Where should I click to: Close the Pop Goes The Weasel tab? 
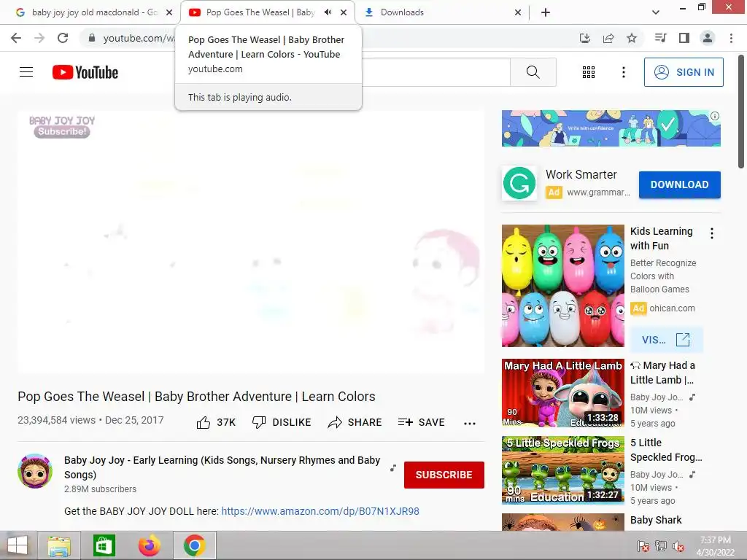[344, 12]
